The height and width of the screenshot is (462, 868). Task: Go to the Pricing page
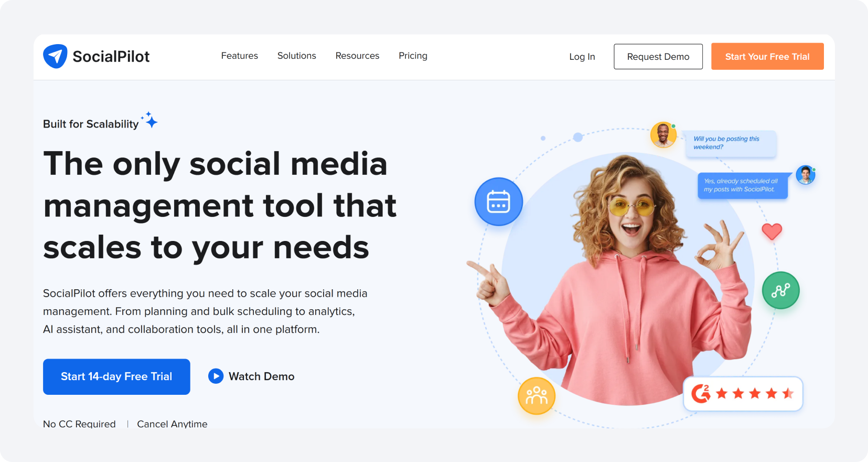(413, 56)
